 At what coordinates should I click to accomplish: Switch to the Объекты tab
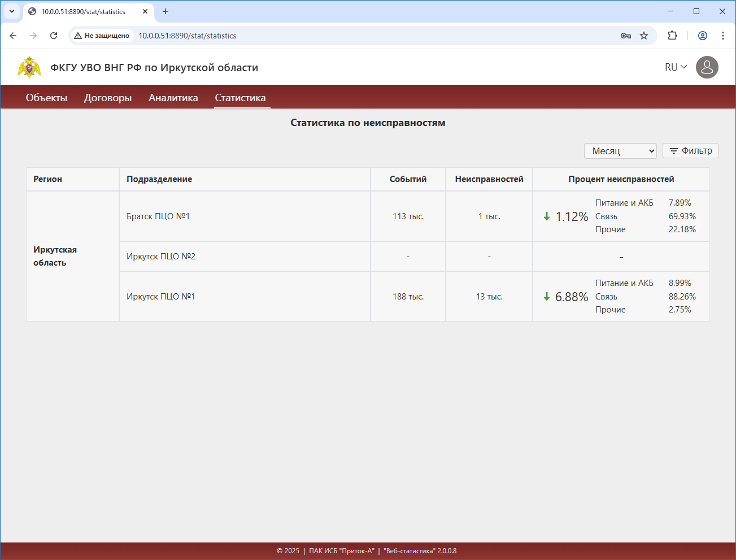point(46,98)
